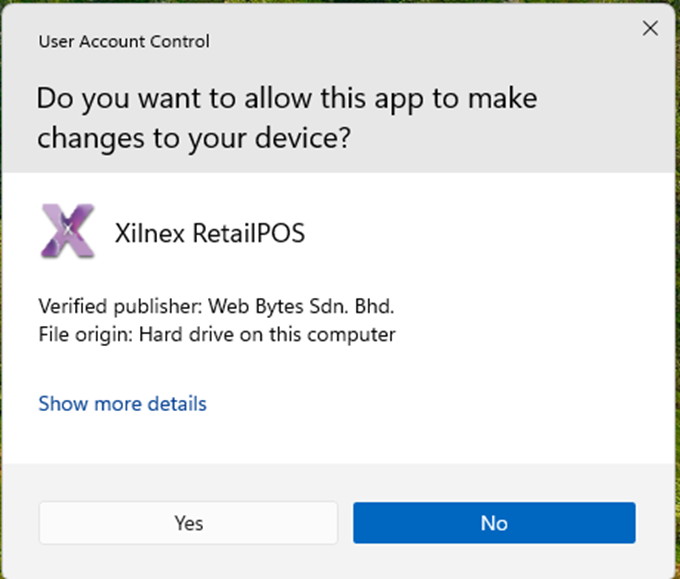Click the gray footer area between Yes and No
This screenshot has width=680, height=579.
[x=345, y=523]
